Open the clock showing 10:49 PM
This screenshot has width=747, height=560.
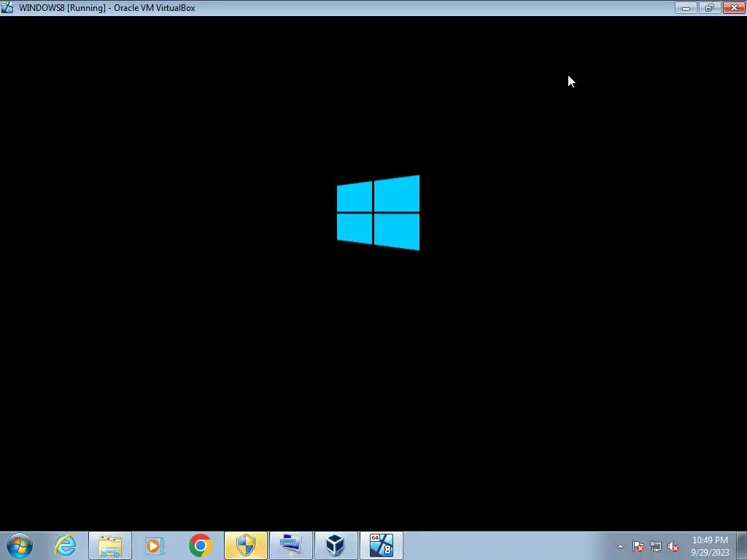click(x=710, y=545)
